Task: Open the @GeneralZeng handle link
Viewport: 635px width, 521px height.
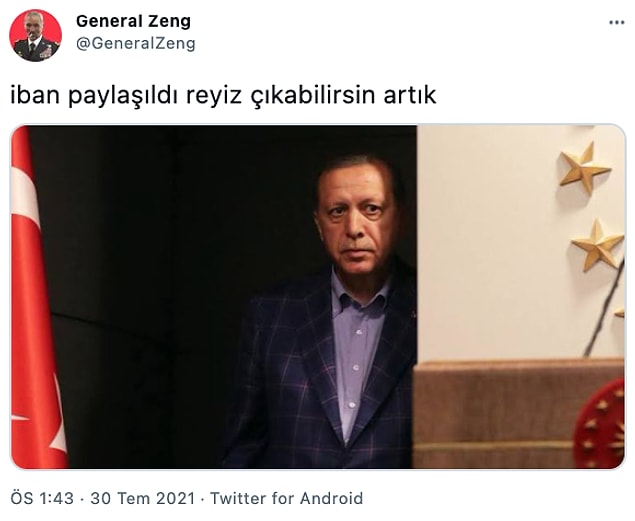Action: pyautogui.click(x=136, y=43)
